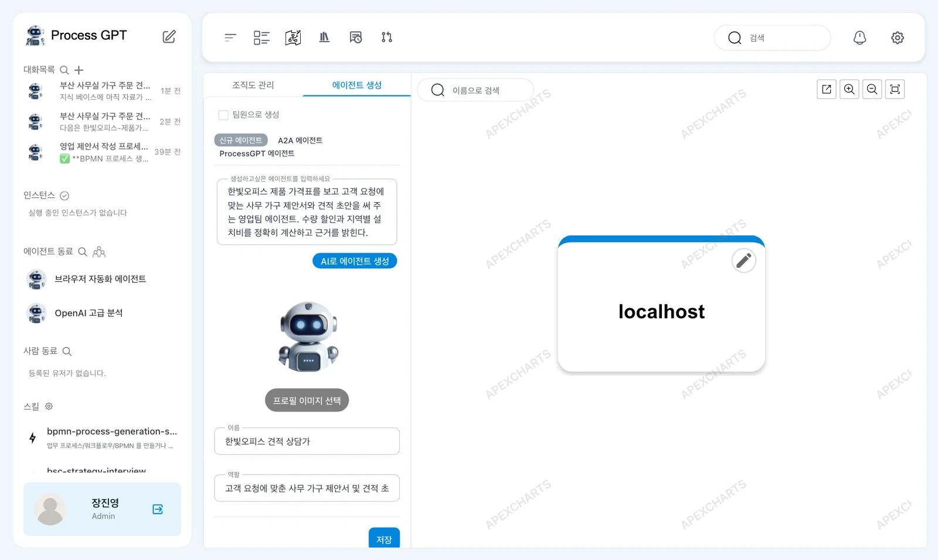Click the top bar '검색' search field
The width and height of the screenshot is (938, 560).
[773, 37]
